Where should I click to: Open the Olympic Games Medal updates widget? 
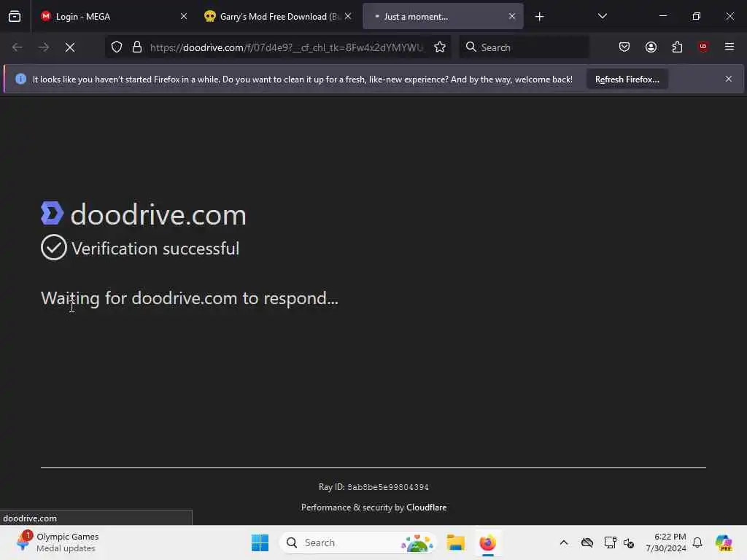pyautogui.click(x=57, y=542)
